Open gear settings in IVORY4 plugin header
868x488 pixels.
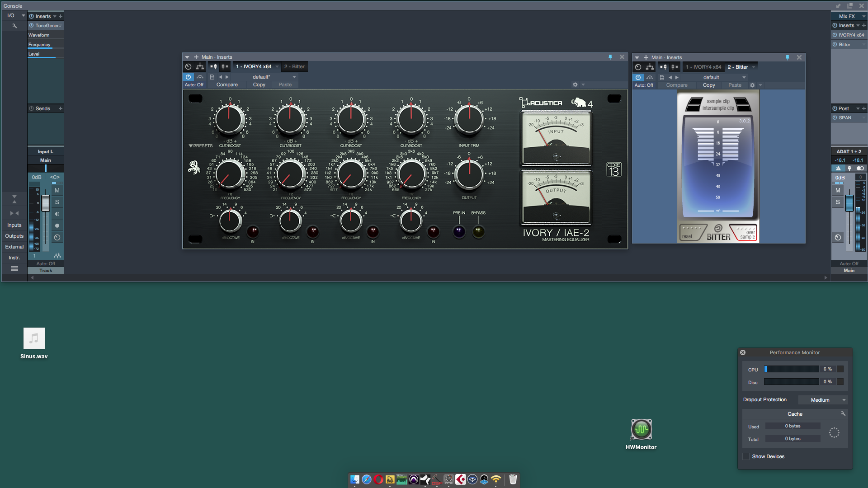(x=575, y=84)
